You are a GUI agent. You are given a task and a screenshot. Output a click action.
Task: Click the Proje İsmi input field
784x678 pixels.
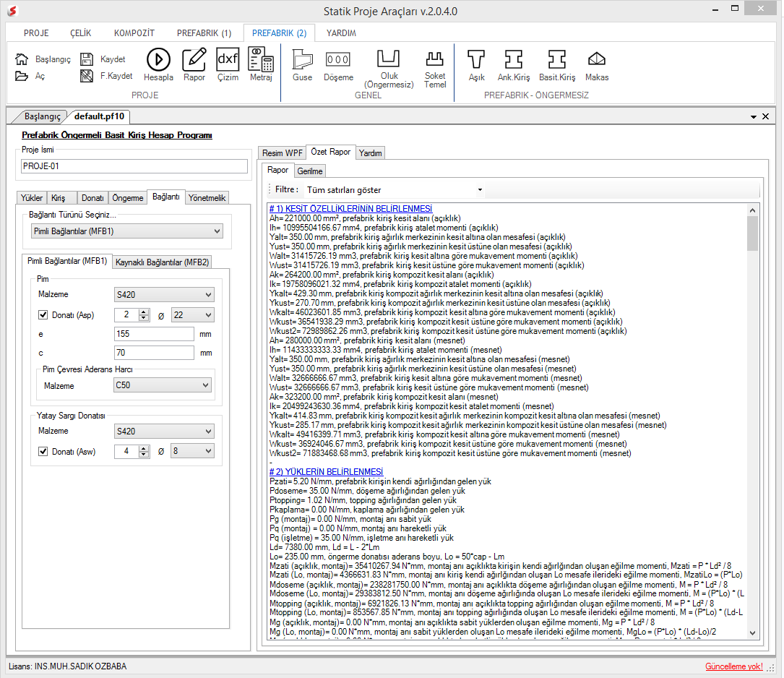(x=134, y=166)
